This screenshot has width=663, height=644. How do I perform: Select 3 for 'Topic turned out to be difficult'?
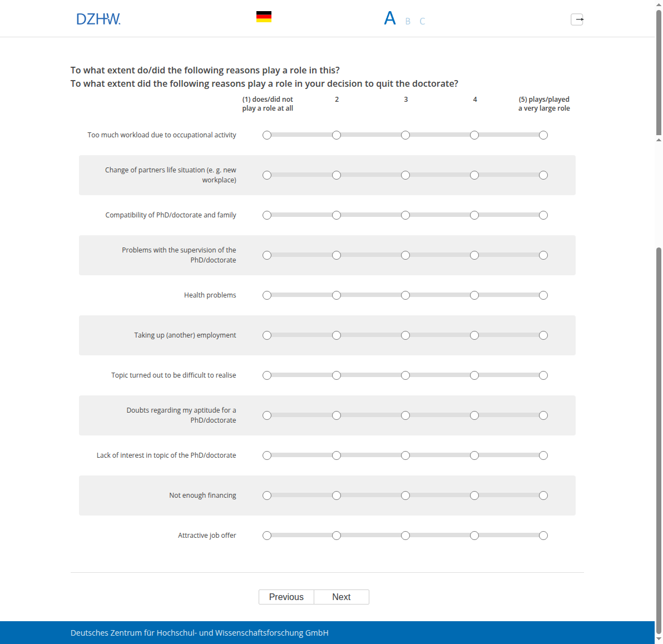[x=405, y=375]
